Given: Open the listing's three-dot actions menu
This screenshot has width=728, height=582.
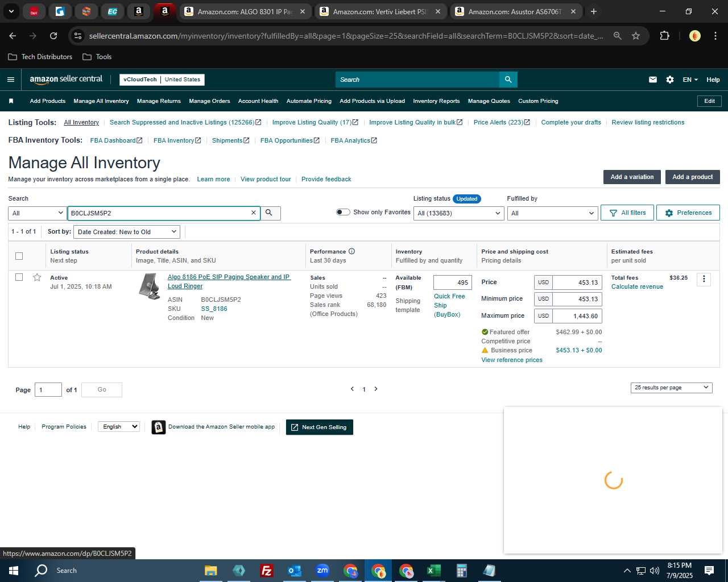Looking at the screenshot, I should click(704, 279).
